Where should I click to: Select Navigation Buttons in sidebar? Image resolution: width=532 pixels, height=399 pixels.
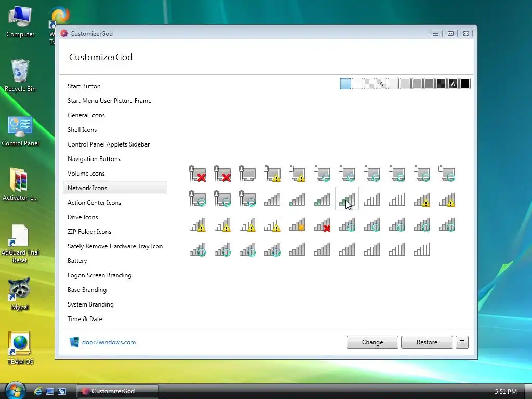(94, 159)
